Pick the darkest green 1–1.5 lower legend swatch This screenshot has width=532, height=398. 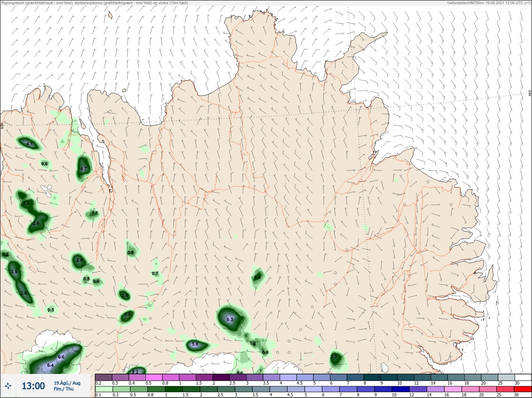point(173,389)
